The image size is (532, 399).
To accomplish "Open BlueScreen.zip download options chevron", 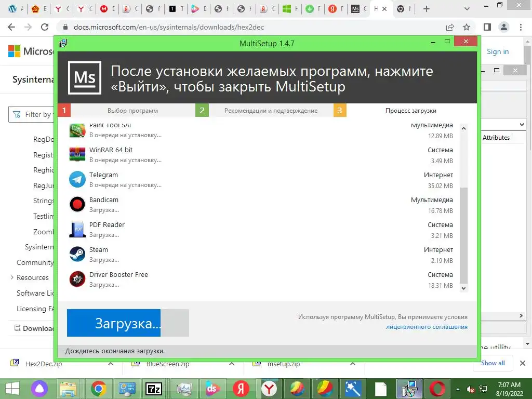I will point(232,364).
